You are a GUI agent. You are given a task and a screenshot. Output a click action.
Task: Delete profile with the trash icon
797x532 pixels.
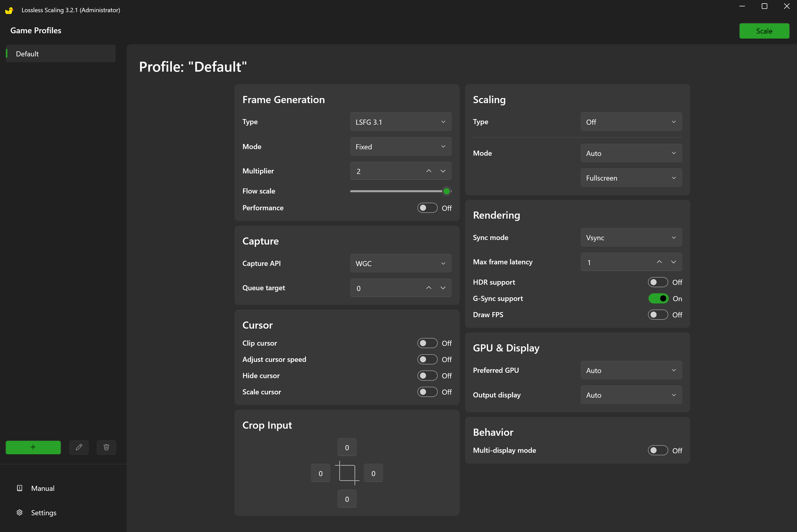tap(106, 447)
